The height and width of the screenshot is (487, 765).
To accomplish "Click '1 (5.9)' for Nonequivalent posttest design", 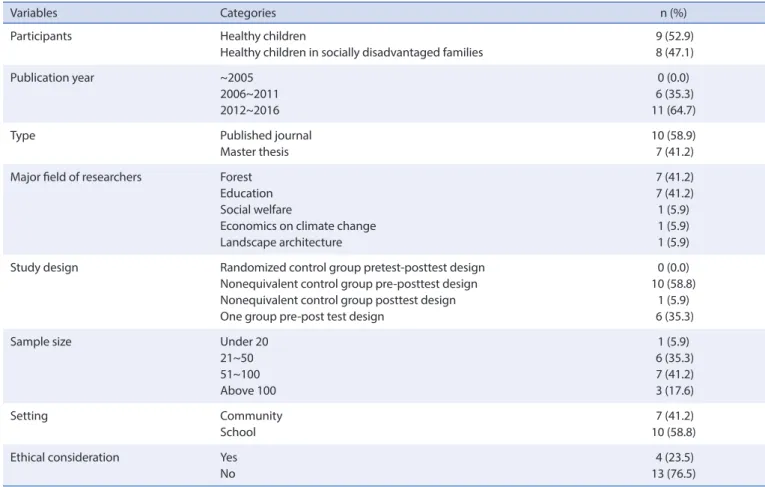I will (673, 301).
